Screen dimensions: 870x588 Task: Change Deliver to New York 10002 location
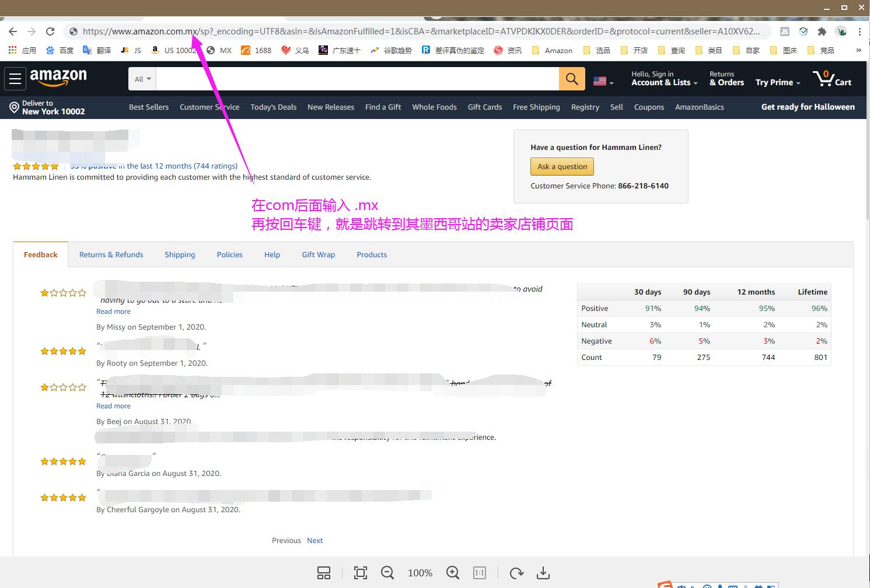[47, 107]
